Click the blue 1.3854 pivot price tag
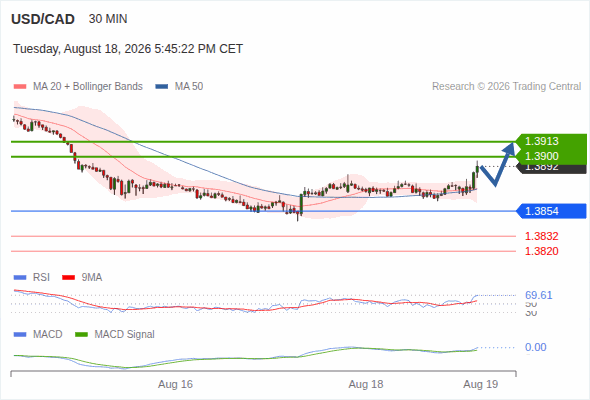The image size is (590, 400). 551,211
